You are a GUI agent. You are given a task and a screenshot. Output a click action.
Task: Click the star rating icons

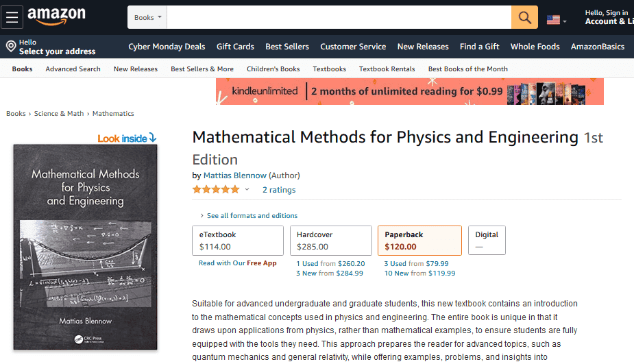coord(216,189)
